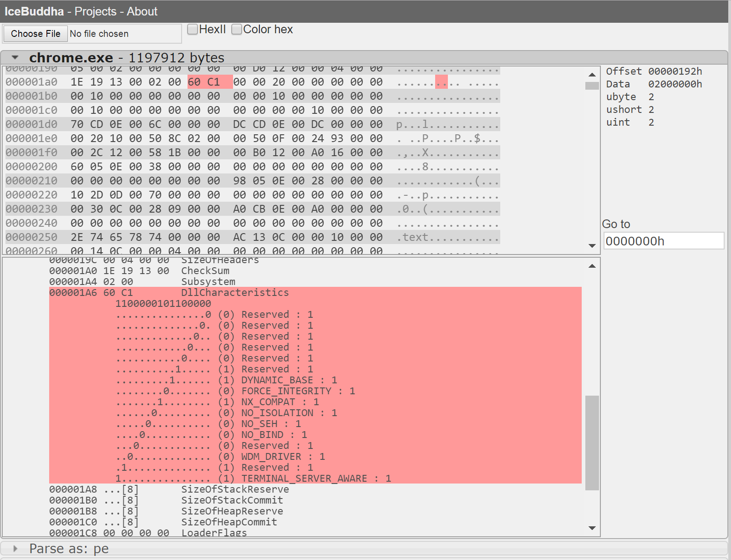731x560 pixels.
Task: Click the Choose File button
Action: pos(36,34)
